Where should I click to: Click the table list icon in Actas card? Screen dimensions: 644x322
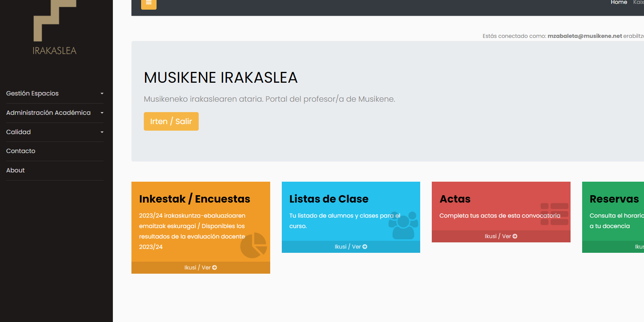coord(554,214)
